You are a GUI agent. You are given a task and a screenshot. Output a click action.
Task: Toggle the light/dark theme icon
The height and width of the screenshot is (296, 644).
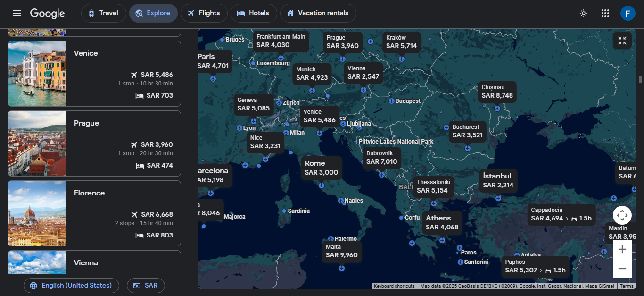tap(584, 13)
